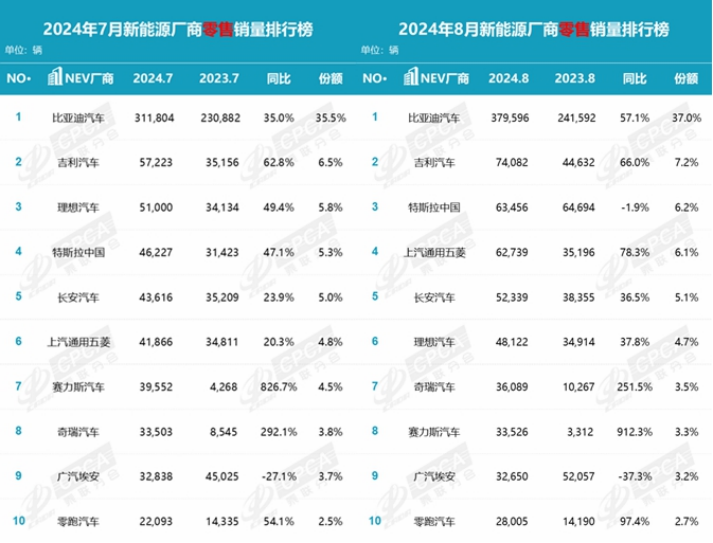
Task: Select 特斯拉中国 in the July table
Action: tap(78, 252)
